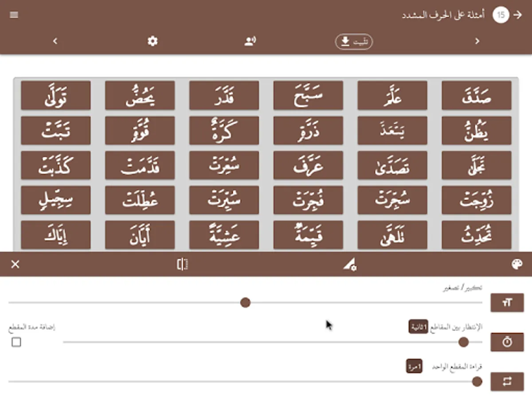Viewport: 532px width, 399px height.
Task: Play the word سَبَّحَ
Action: [308, 95]
